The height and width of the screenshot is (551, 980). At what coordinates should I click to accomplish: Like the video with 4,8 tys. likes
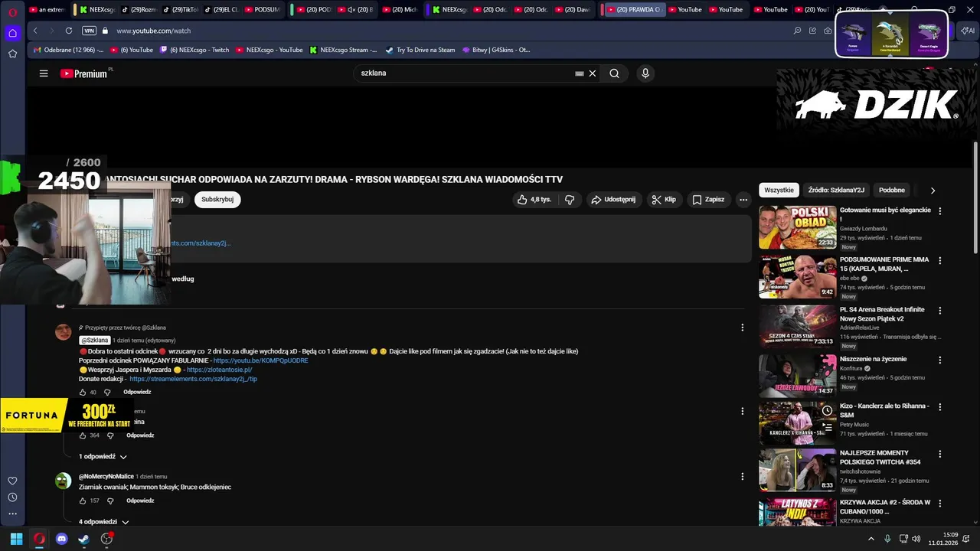(x=534, y=200)
